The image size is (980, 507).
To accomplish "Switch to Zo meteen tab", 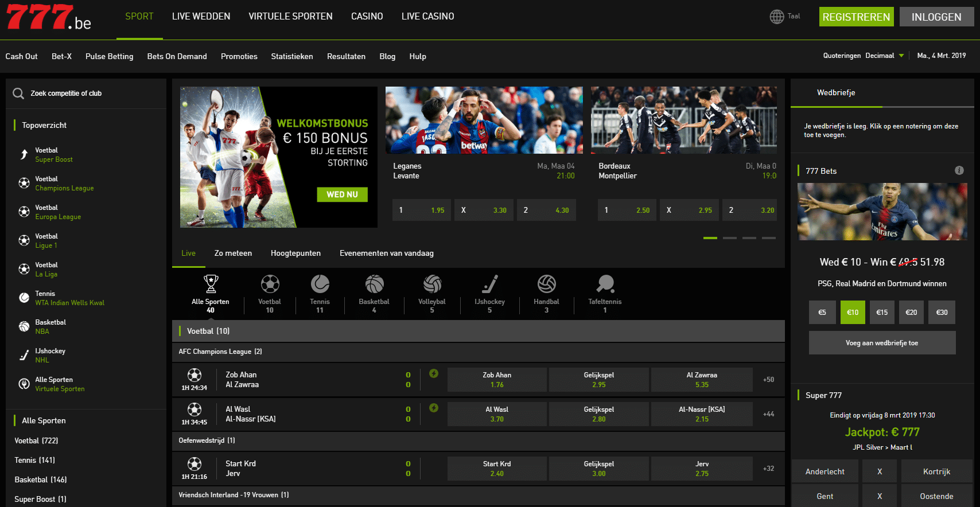I will (x=233, y=253).
